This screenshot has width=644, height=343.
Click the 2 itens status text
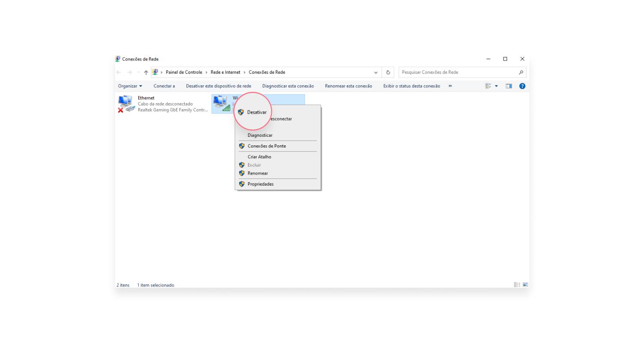pos(123,285)
